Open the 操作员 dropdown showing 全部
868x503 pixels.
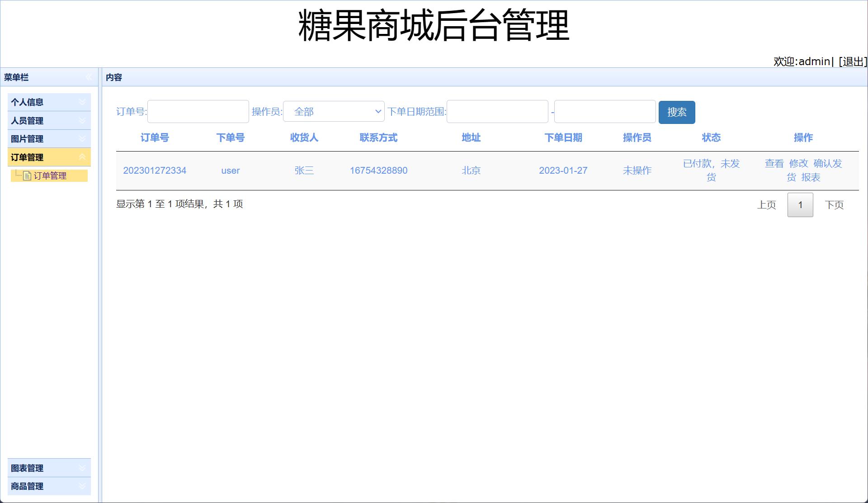coord(334,111)
